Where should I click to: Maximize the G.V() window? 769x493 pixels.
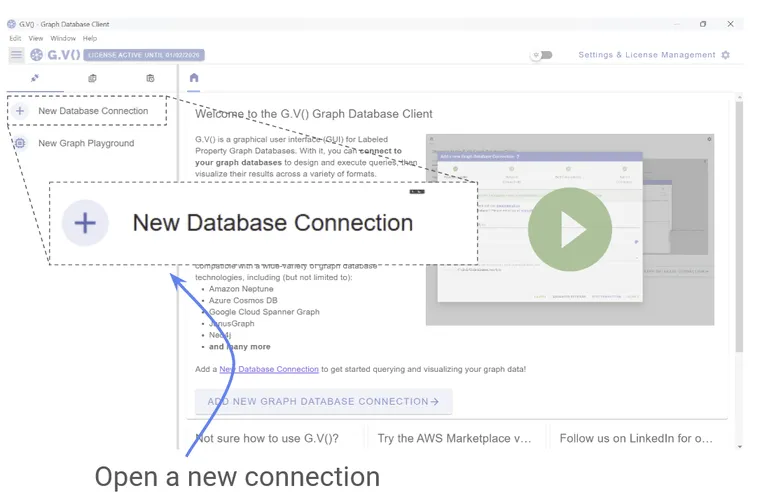pyautogui.click(x=703, y=24)
